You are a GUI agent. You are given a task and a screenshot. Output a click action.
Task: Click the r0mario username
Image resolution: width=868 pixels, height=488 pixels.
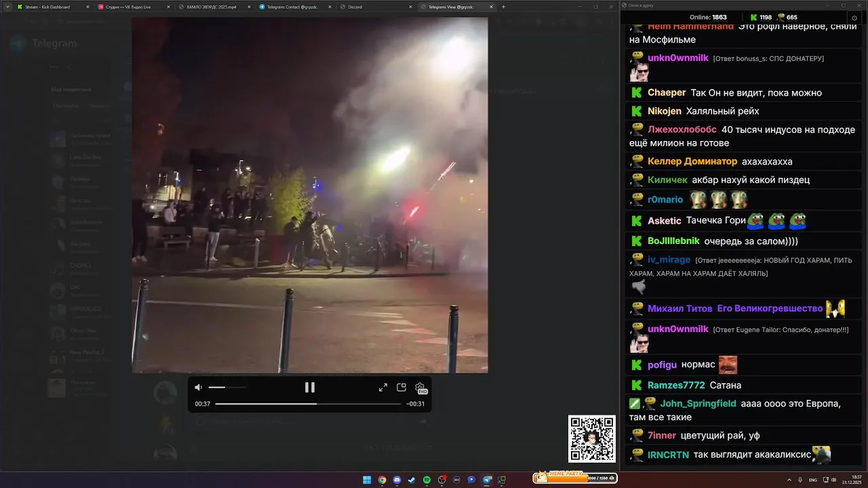tap(665, 199)
